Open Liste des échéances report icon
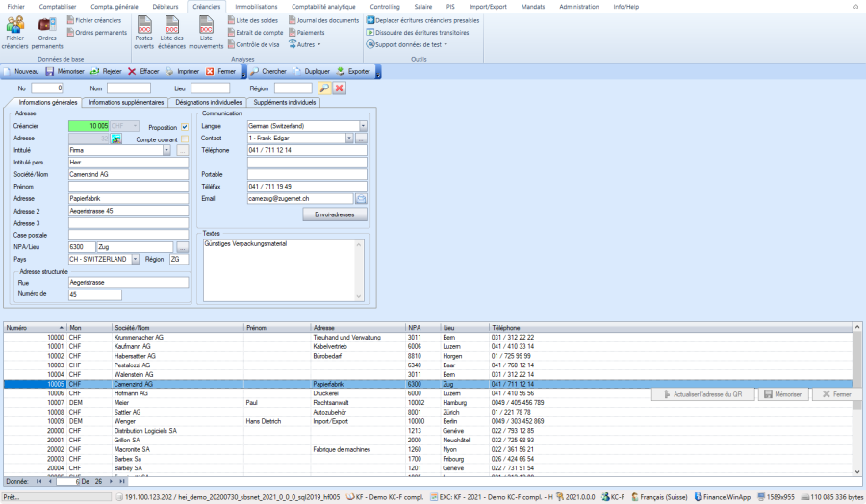 (171, 24)
